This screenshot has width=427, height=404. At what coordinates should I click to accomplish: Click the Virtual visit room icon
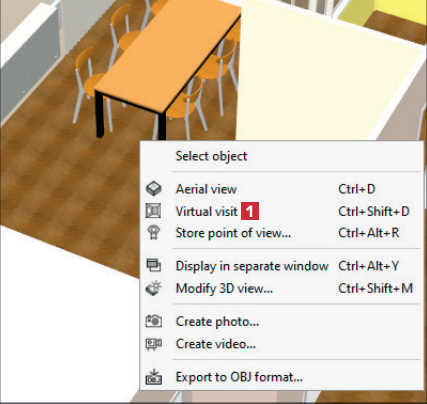click(153, 211)
